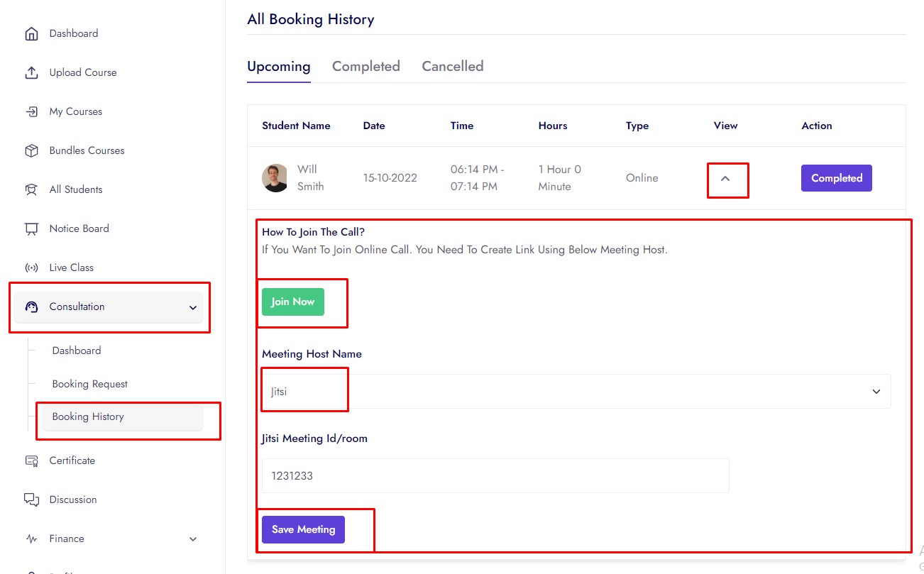Click the Jitsi Meeting Id/room field
Viewport: 924px width, 574px height.
(x=495, y=476)
